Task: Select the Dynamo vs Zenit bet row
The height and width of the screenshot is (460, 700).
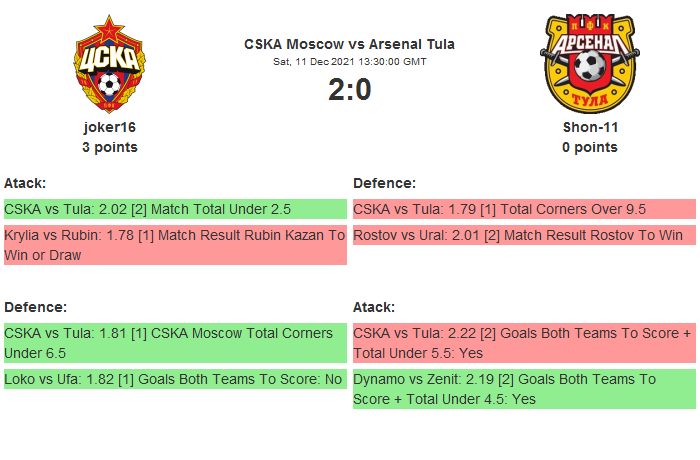Action: click(524, 389)
